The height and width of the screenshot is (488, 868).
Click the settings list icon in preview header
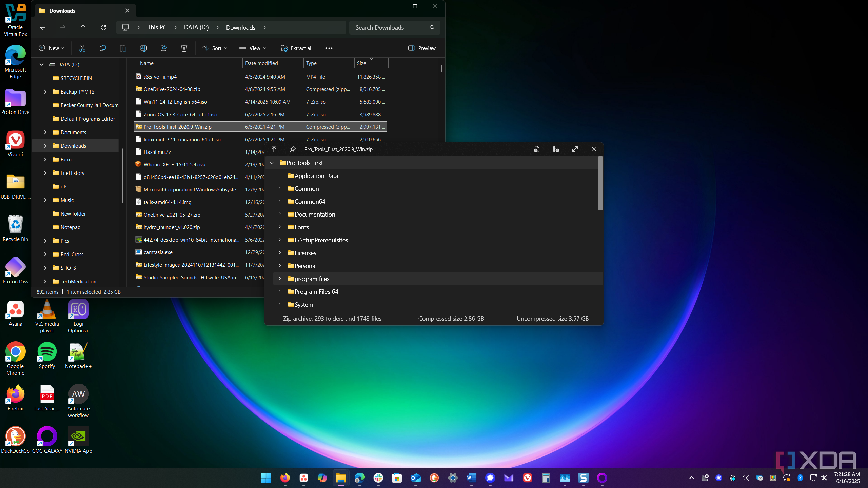pos(556,149)
